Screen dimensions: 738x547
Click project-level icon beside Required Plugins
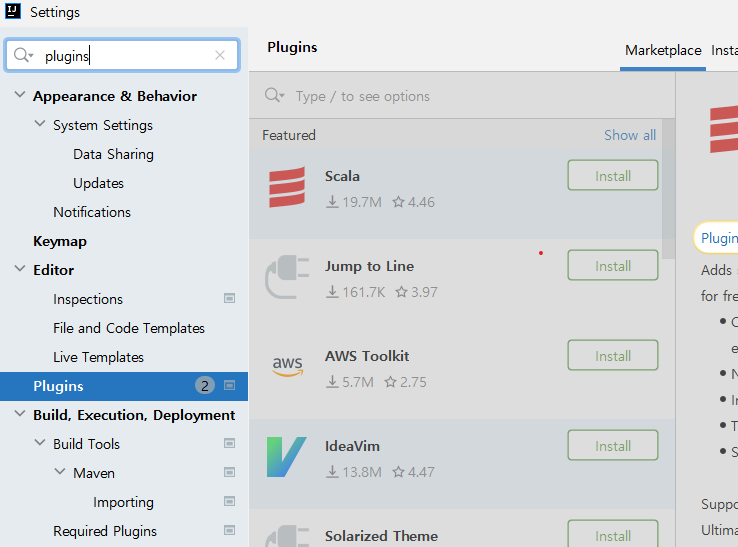tap(229, 531)
